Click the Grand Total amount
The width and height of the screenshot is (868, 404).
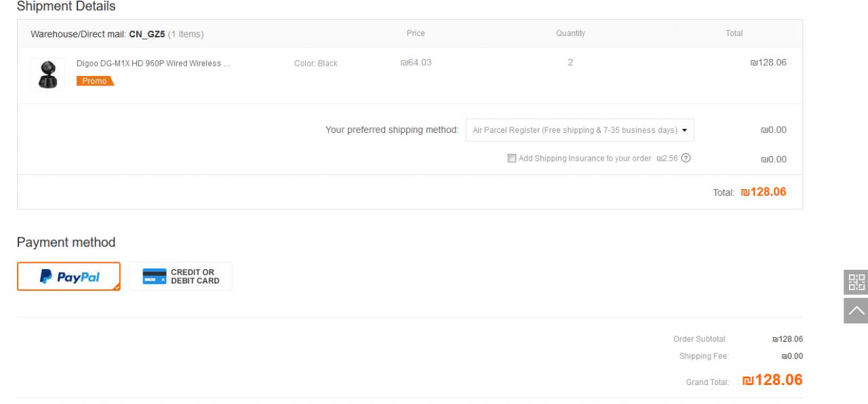[772, 380]
